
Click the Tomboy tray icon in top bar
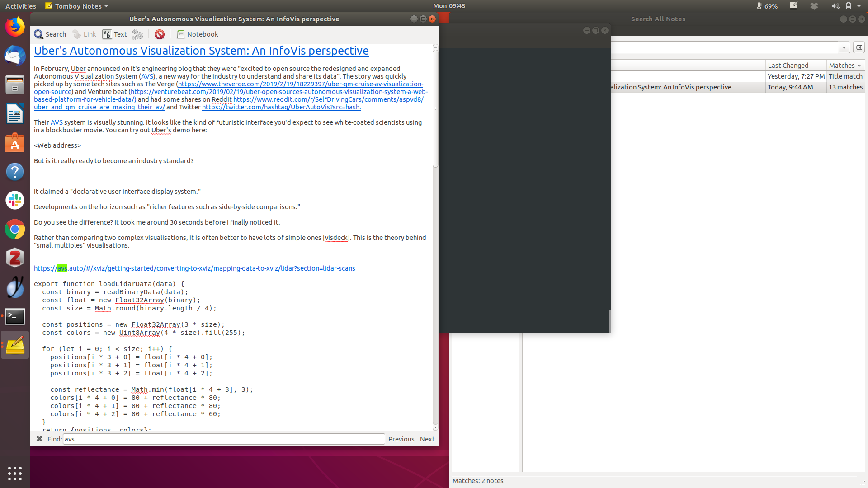pyautogui.click(x=793, y=6)
